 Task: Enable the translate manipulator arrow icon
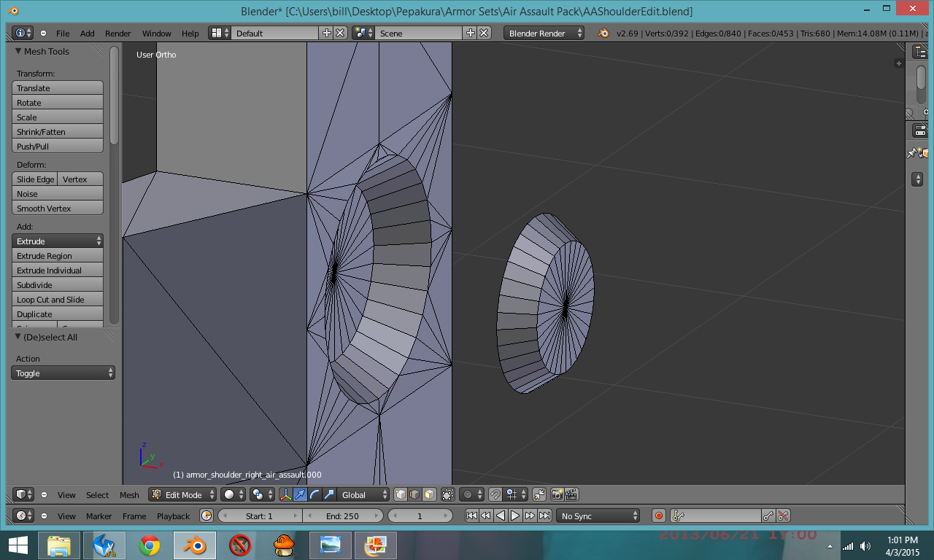300,494
